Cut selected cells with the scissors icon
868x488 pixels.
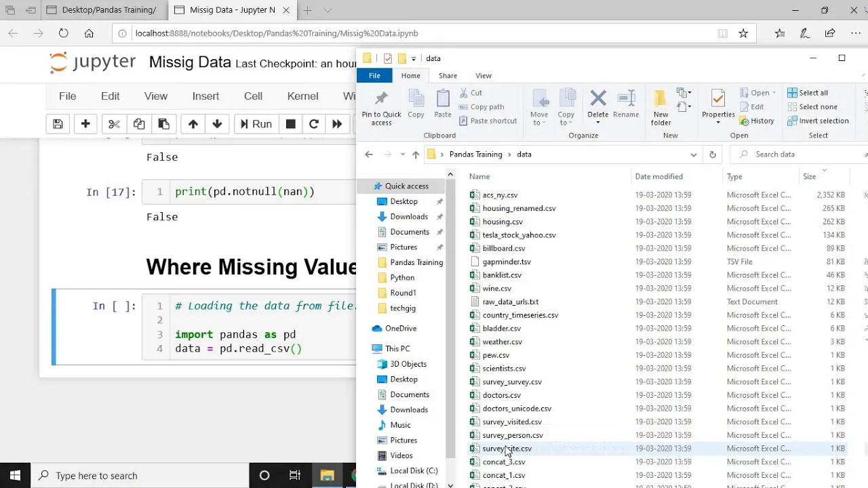(x=114, y=124)
